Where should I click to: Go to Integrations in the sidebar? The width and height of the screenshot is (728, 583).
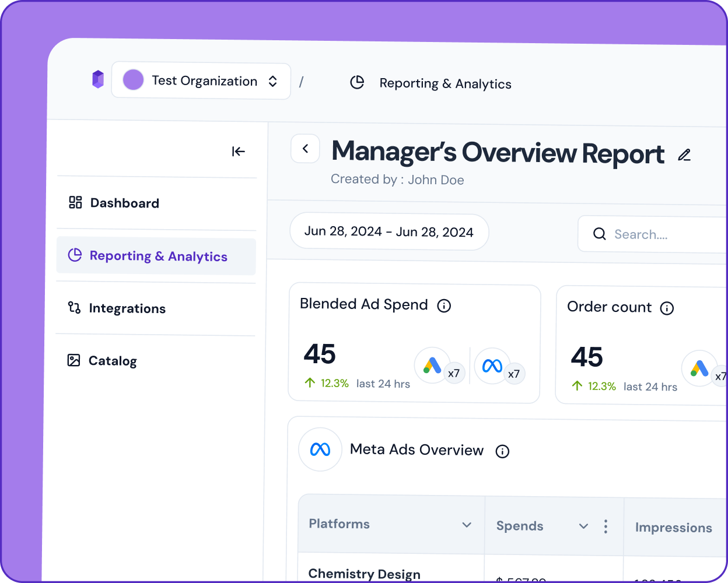pyautogui.click(x=156, y=308)
